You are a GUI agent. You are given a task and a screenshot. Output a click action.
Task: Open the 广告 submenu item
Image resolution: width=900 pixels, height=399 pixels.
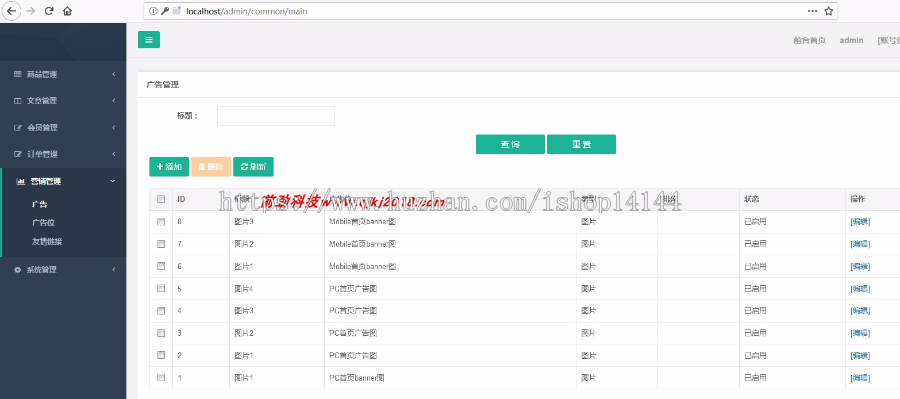tap(39, 204)
